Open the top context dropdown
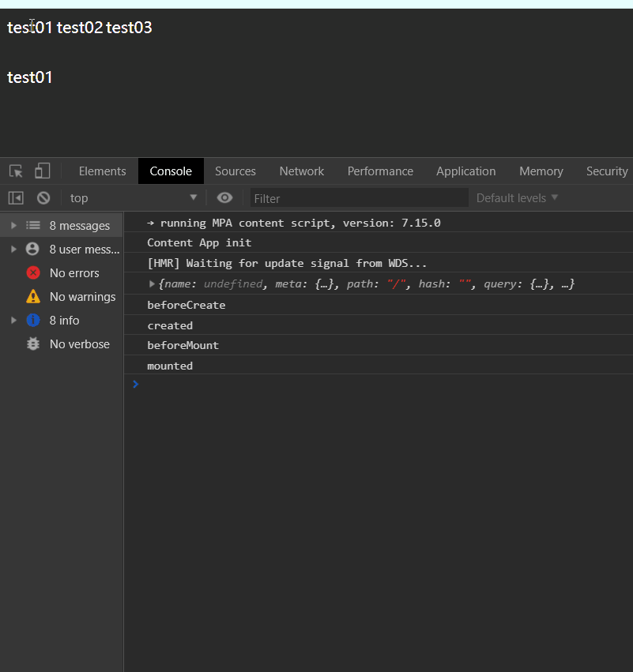 pos(134,198)
